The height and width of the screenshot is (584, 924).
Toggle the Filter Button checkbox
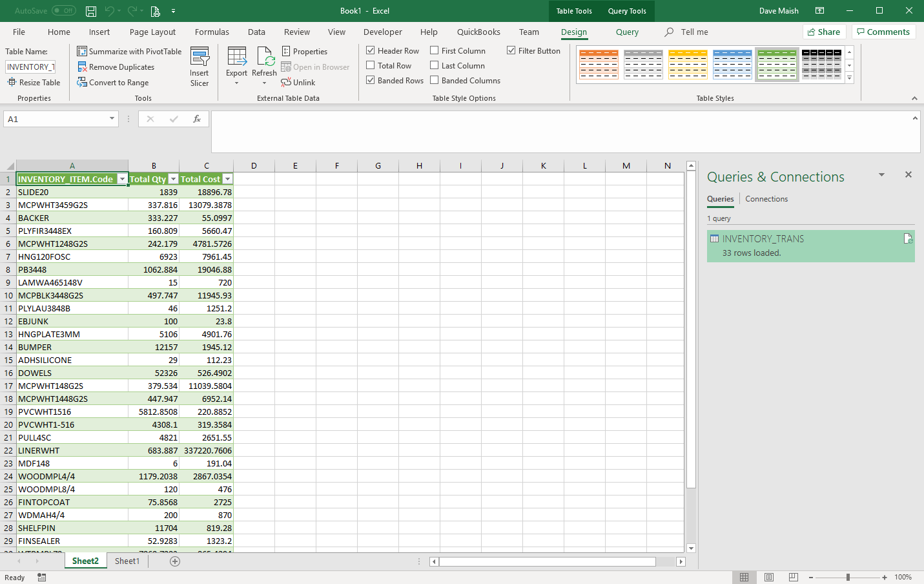(x=511, y=50)
